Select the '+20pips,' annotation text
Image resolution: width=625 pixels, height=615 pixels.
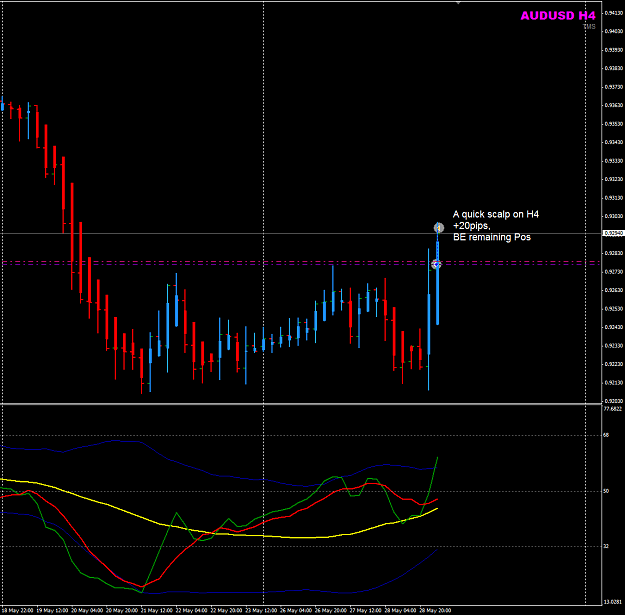[472, 226]
